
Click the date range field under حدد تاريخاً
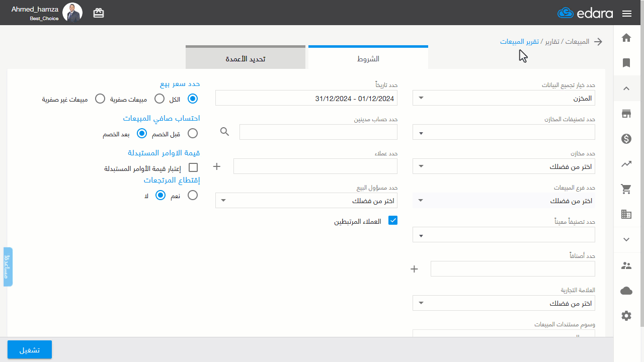click(x=306, y=98)
